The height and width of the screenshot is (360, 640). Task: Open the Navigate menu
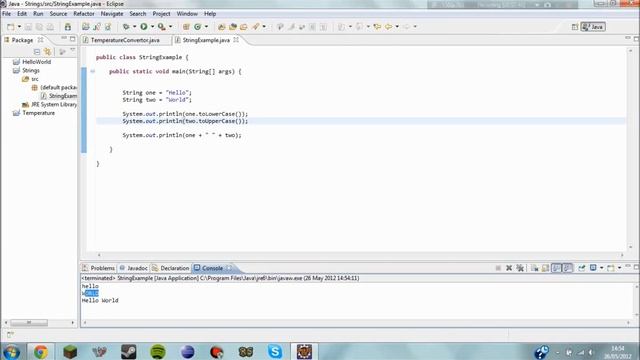point(112,13)
